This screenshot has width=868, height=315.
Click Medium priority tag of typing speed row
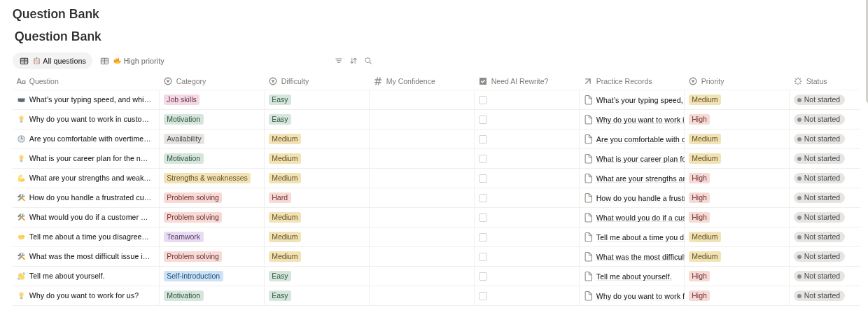[705, 100]
